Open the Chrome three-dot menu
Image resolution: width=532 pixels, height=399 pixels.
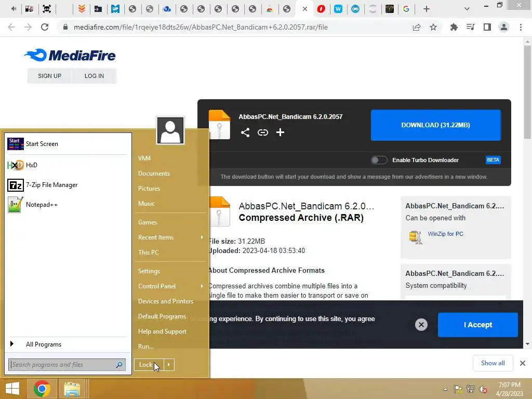(x=521, y=27)
